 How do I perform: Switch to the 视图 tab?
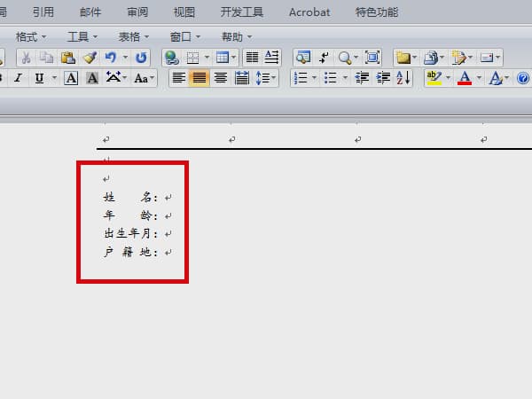184,12
